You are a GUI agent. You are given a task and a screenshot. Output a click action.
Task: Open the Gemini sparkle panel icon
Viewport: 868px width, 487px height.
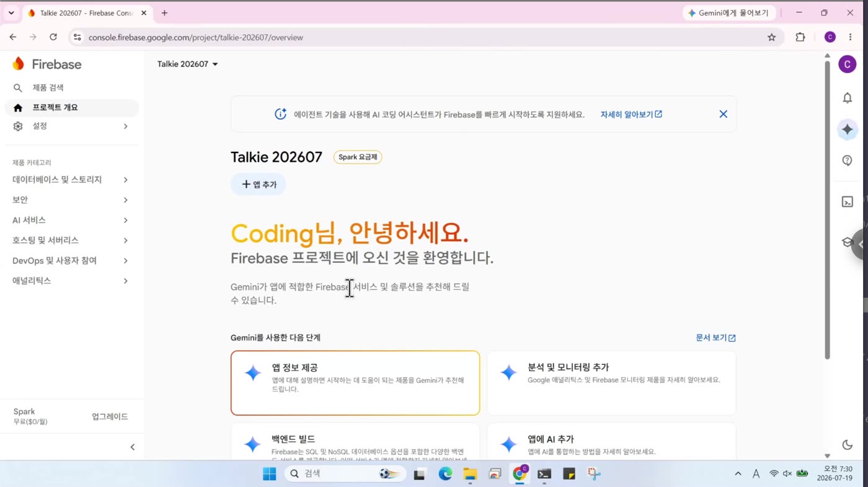[x=848, y=129]
